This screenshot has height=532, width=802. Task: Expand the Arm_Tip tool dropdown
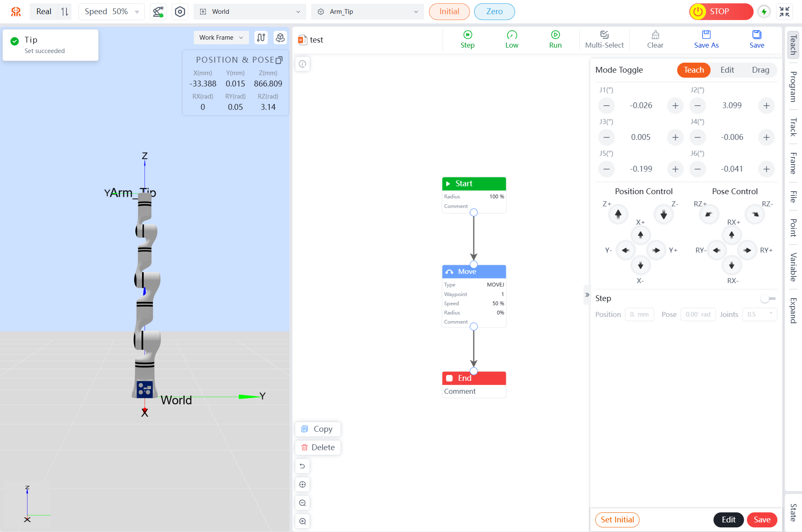point(367,12)
